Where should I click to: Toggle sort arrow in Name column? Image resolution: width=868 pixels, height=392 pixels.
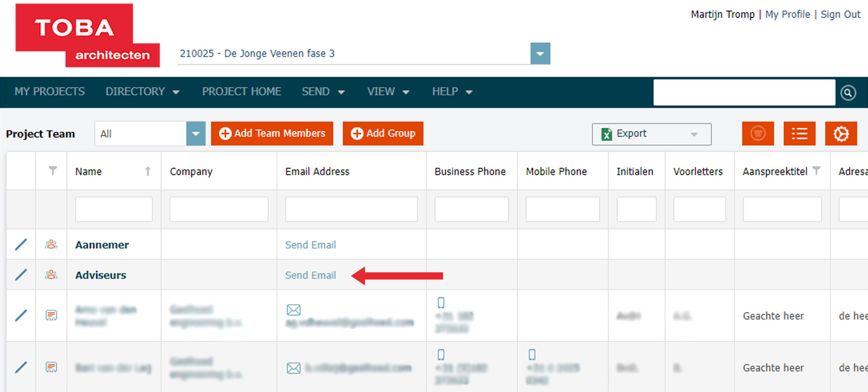click(x=148, y=171)
